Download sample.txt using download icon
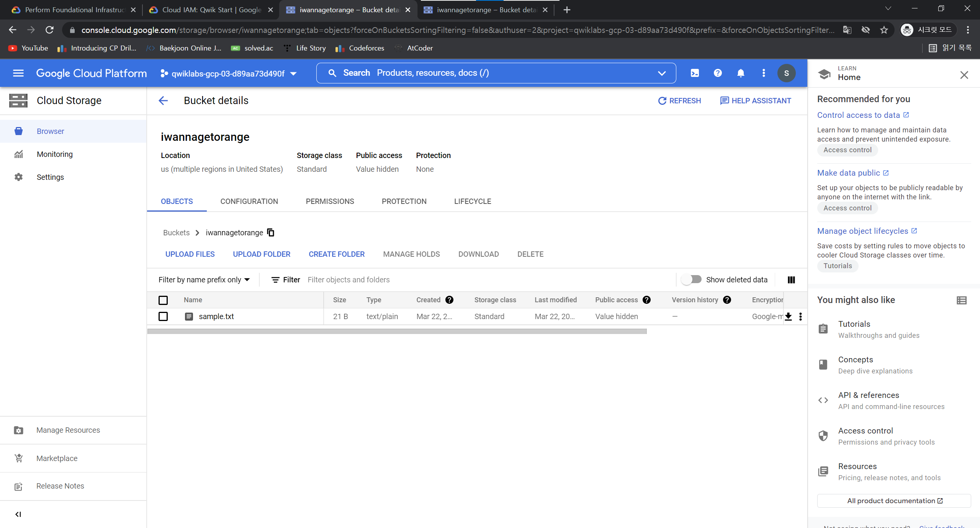The image size is (980, 528). coord(789,316)
